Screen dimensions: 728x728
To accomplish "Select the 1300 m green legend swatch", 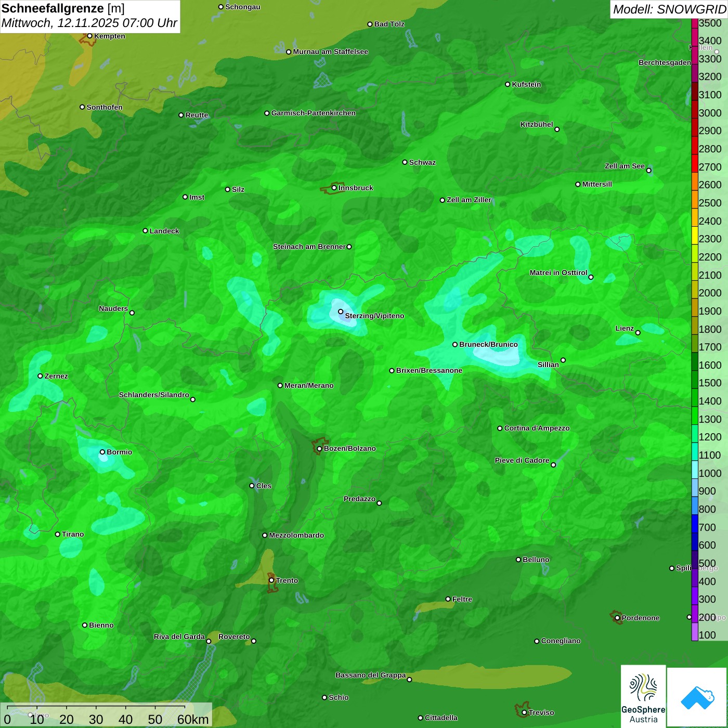I will (695, 415).
